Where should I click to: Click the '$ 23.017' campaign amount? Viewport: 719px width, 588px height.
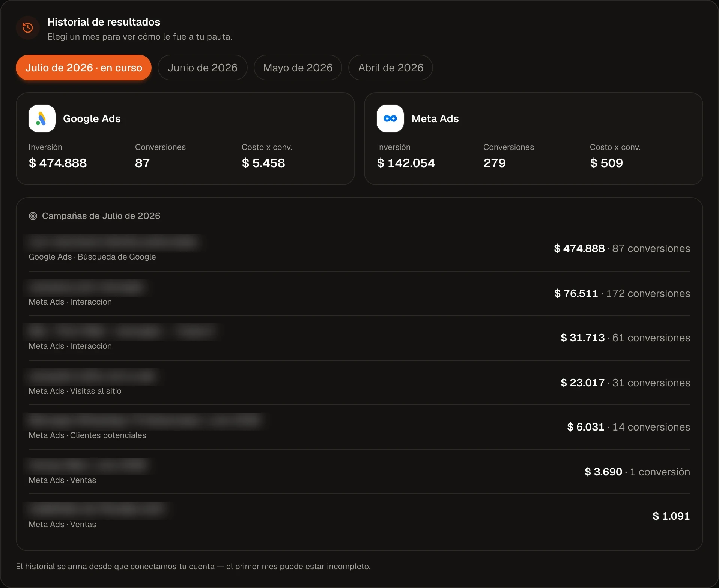[583, 383]
